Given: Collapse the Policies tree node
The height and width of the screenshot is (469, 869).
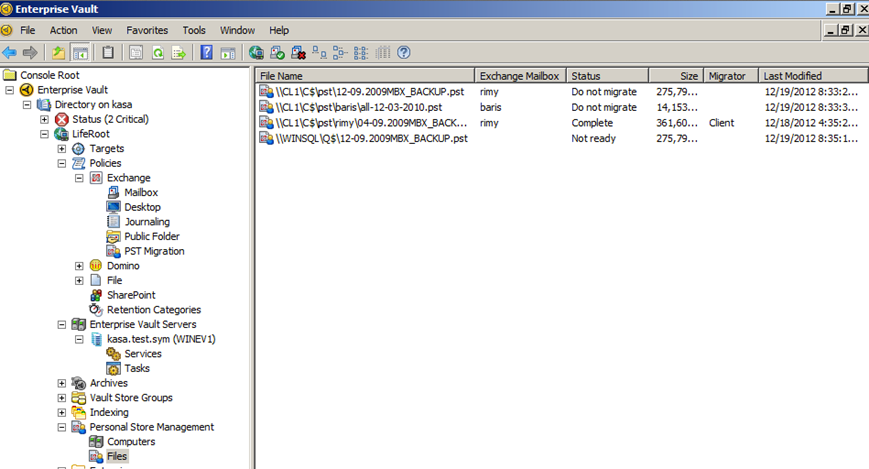Looking at the screenshot, I should [62, 163].
